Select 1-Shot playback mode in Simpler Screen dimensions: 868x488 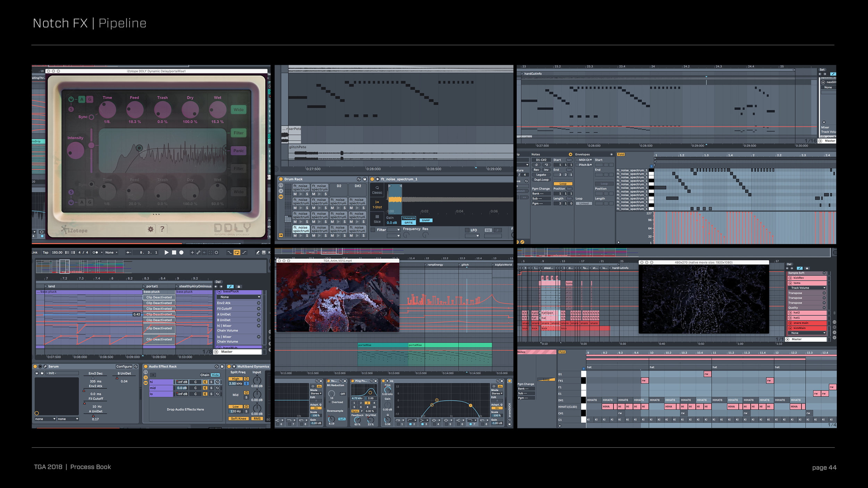pyautogui.click(x=377, y=204)
